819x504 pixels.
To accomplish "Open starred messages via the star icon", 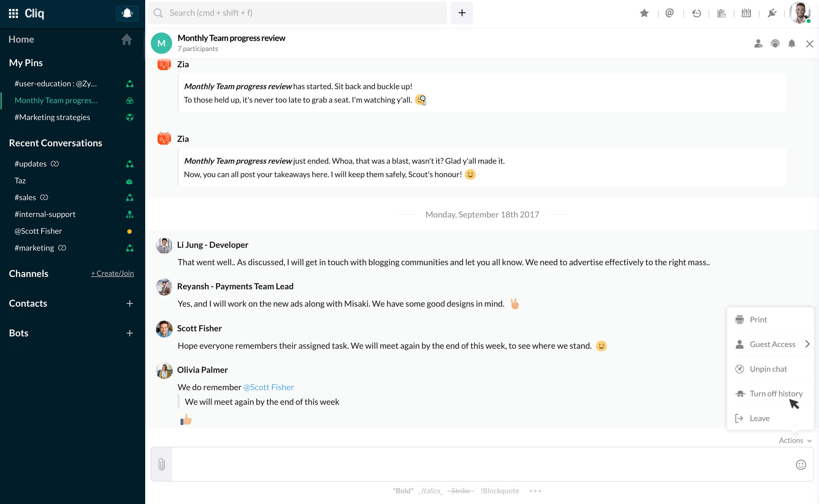I will (x=644, y=13).
